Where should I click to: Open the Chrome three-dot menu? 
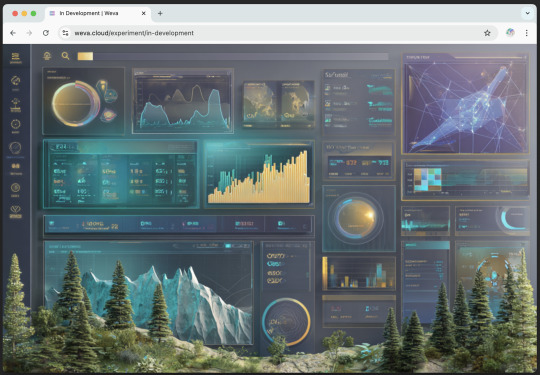526,33
